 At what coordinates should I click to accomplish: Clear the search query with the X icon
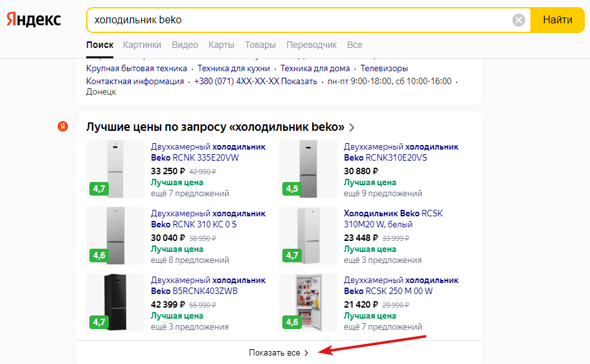[519, 20]
